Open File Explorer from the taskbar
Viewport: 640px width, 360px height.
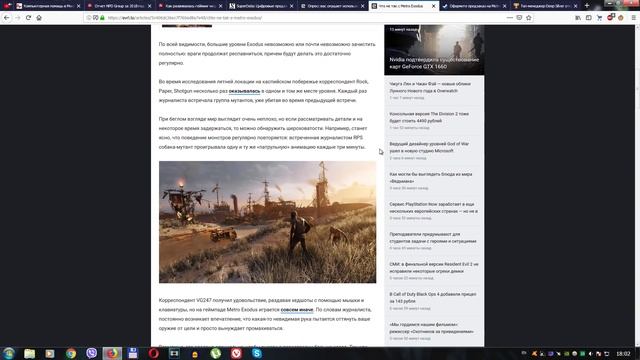pyautogui.click(x=29, y=353)
